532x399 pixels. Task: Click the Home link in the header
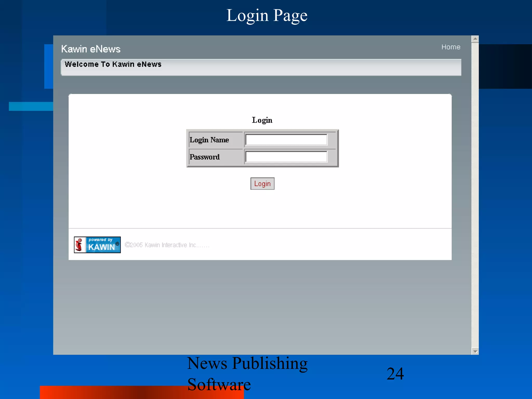pos(451,47)
